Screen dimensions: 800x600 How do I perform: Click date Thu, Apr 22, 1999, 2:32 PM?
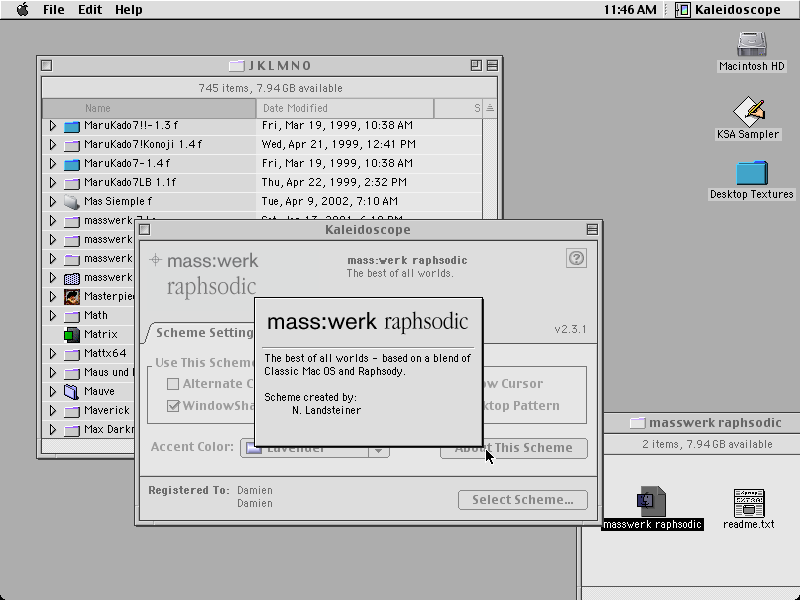pyautogui.click(x=334, y=182)
